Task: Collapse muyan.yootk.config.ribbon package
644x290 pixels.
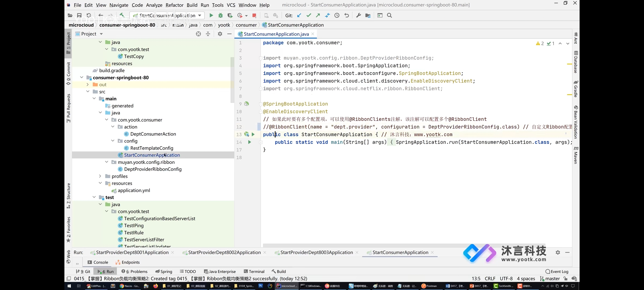Action: (x=107, y=162)
